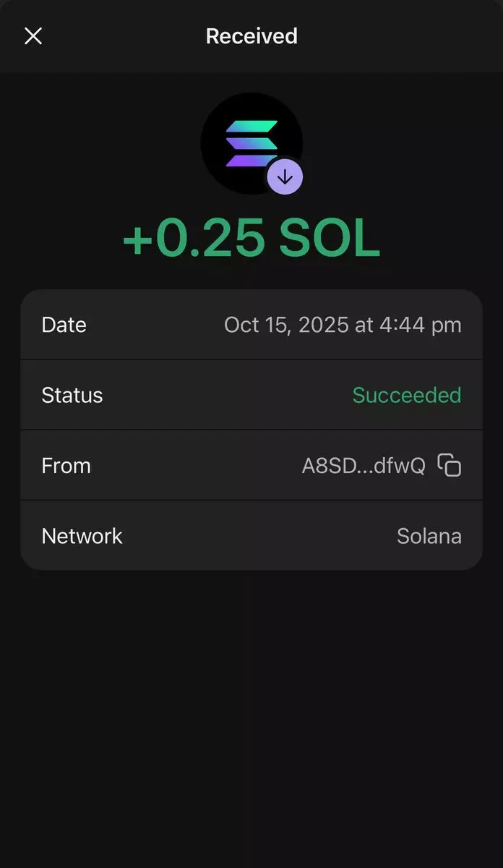Tap the Solana network value

(429, 536)
